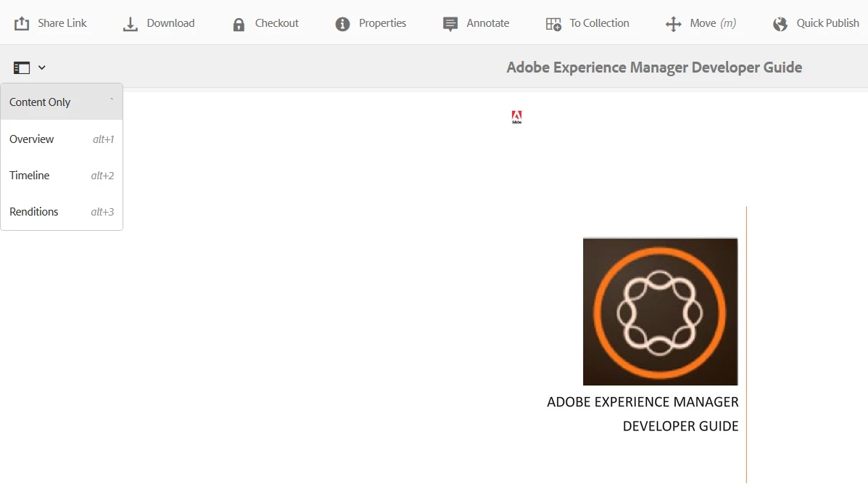
Task: Click the Move arrows icon
Action: (673, 24)
